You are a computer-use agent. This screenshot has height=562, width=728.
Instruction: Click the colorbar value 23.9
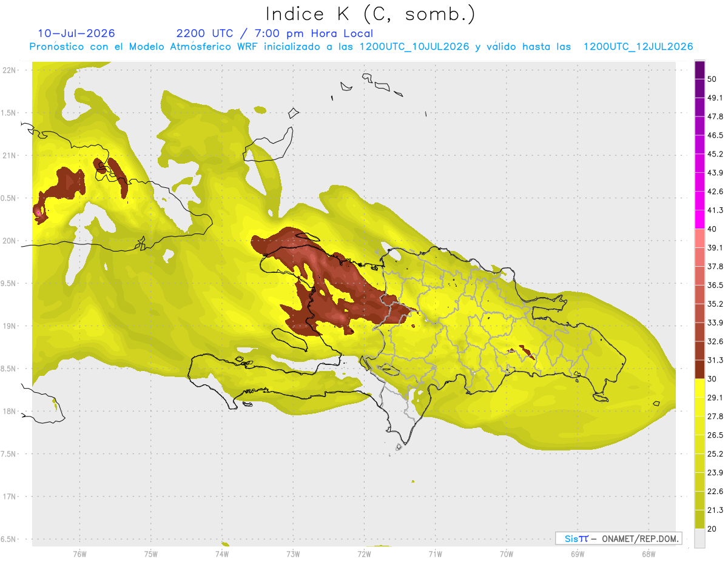(x=715, y=472)
